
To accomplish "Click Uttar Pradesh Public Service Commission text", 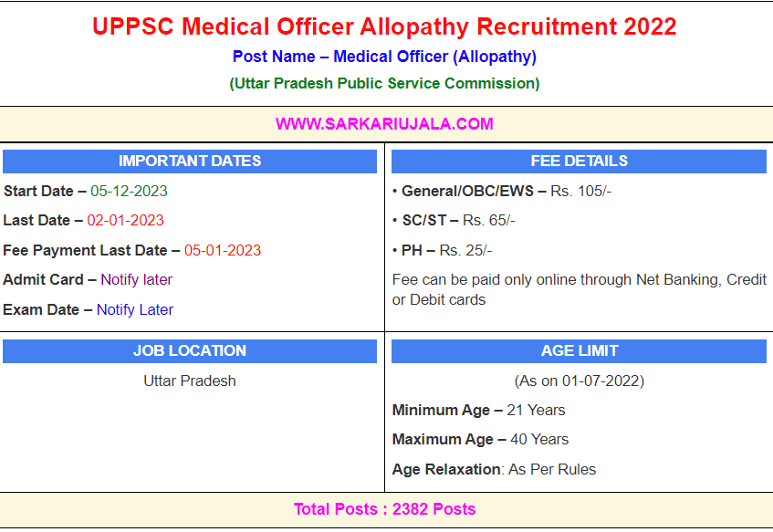I will point(384,83).
